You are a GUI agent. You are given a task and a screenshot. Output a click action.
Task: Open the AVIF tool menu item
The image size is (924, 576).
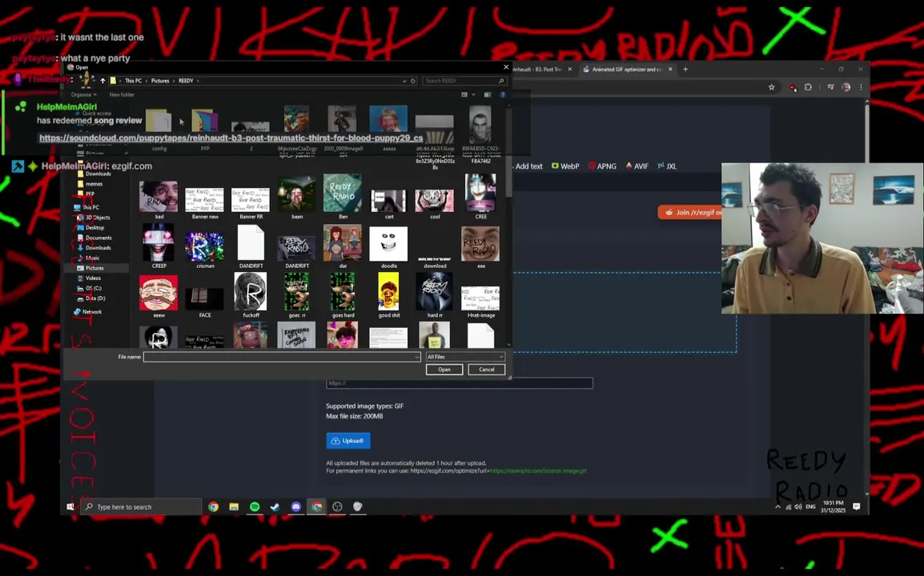[x=637, y=166]
